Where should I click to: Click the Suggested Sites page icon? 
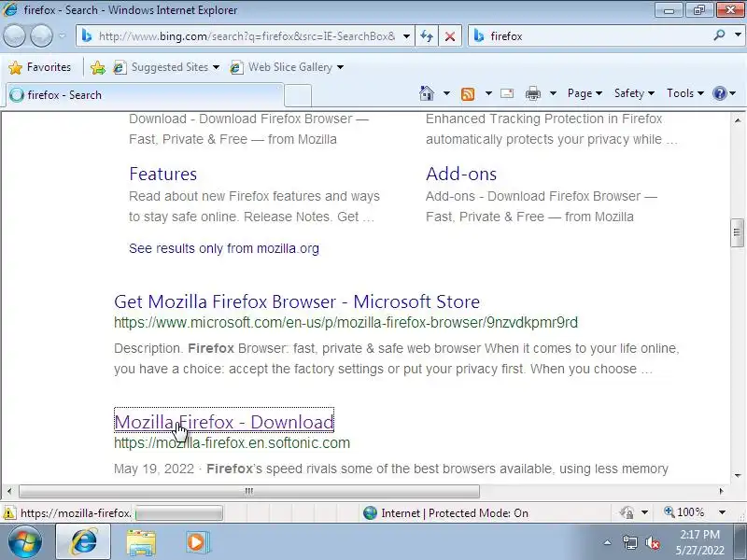tap(120, 67)
